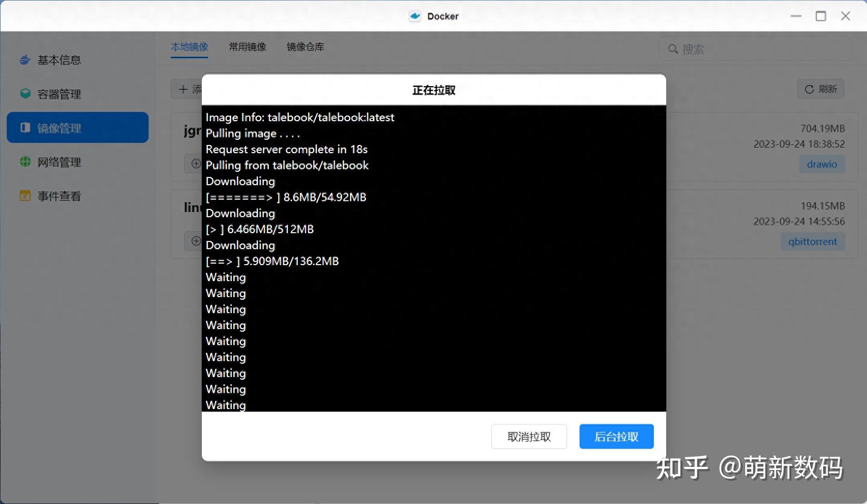Open the drawio image tag
The width and height of the screenshot is (867, 504).
[x=822, y=164]
